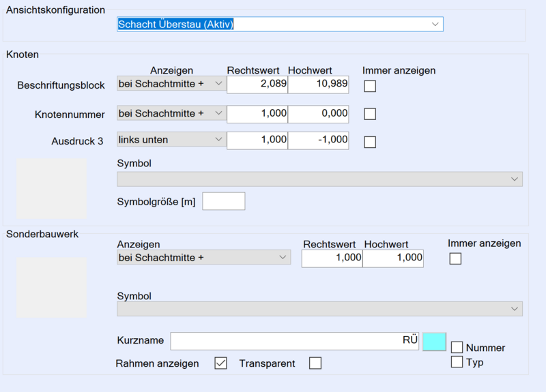Expand Anzeigen dropdown for Beschriftungsblock
This screenshot has width=546, height=392.
[x=171, y=83]
